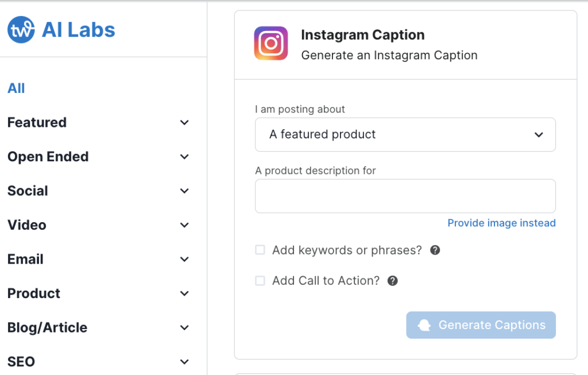Expand the Open Ended category chevron
588x375 pixels.
(184, 157)
